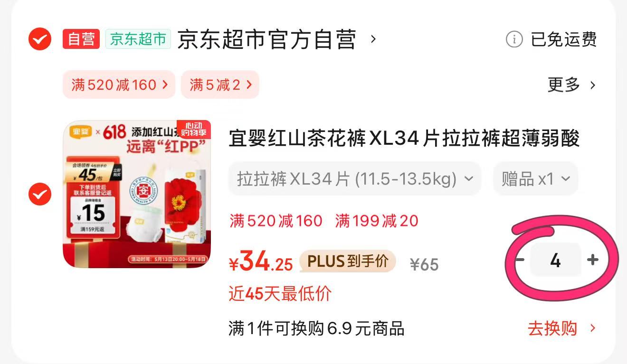
Task: Tap the info icon beside 已免运费
Action: click(514, 39)
